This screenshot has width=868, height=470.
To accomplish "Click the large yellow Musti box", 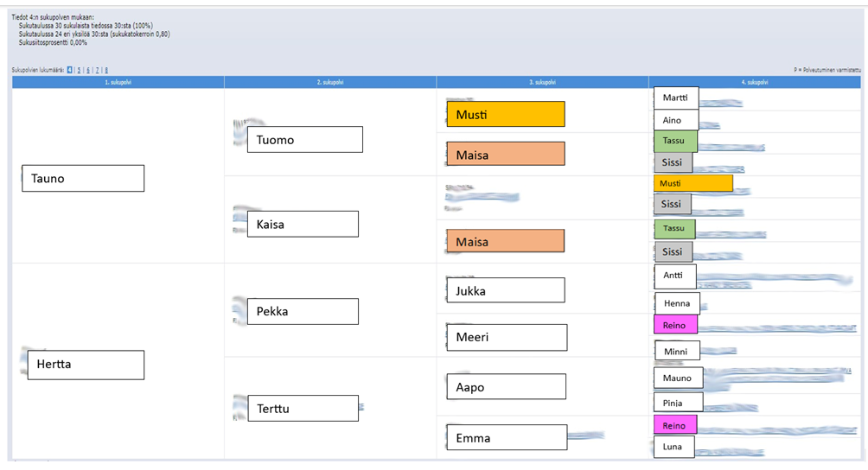I will 506,114.
